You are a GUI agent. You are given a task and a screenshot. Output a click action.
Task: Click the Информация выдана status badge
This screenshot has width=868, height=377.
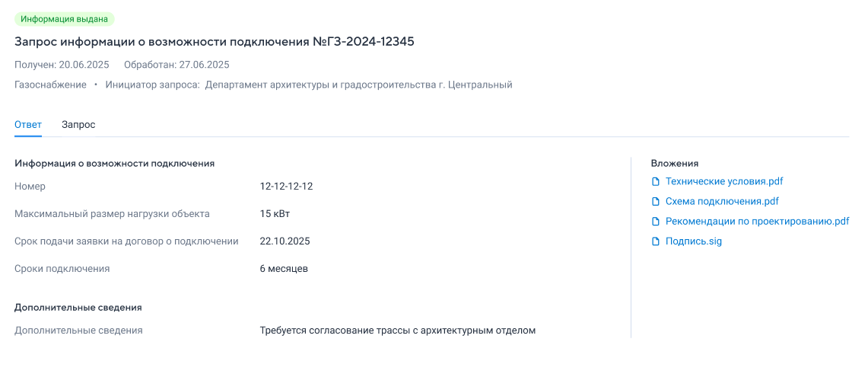point(64,18)
